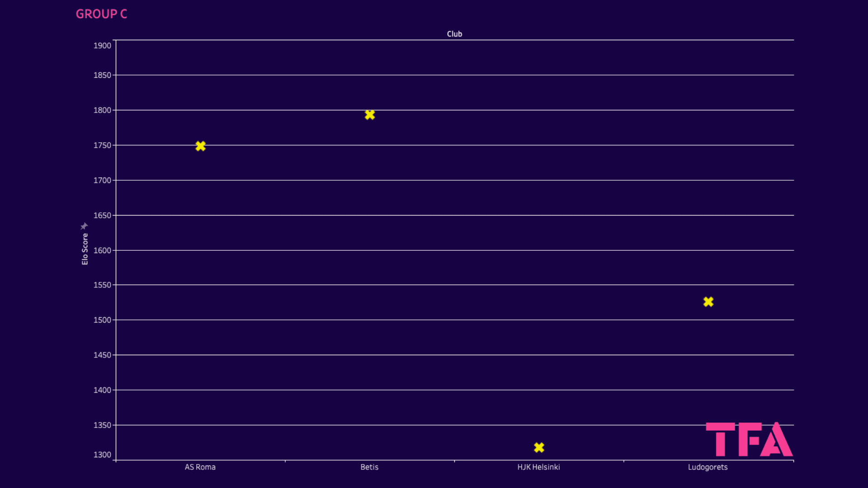Click the 1400 axis value
Viewport: 868px width, 488px height.
click(x=102, y=390)
